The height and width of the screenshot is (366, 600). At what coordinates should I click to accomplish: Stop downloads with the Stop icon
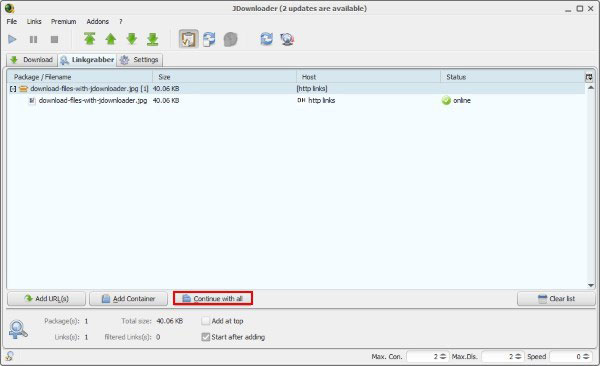(54, 39)
